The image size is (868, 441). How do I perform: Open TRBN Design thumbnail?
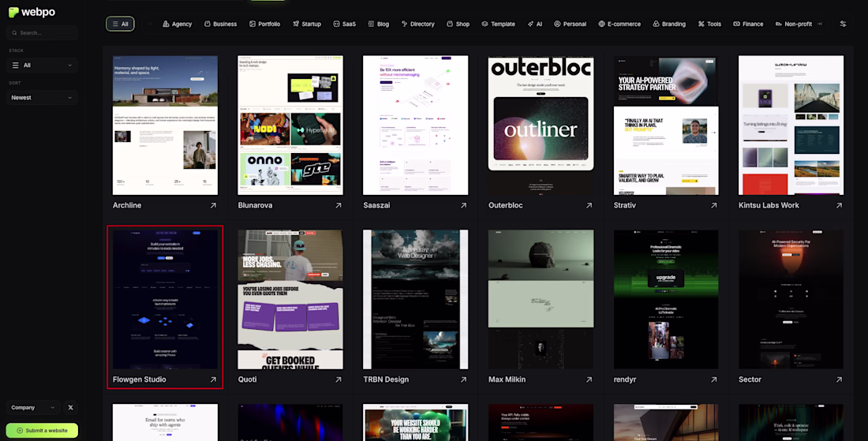[415, 299]
